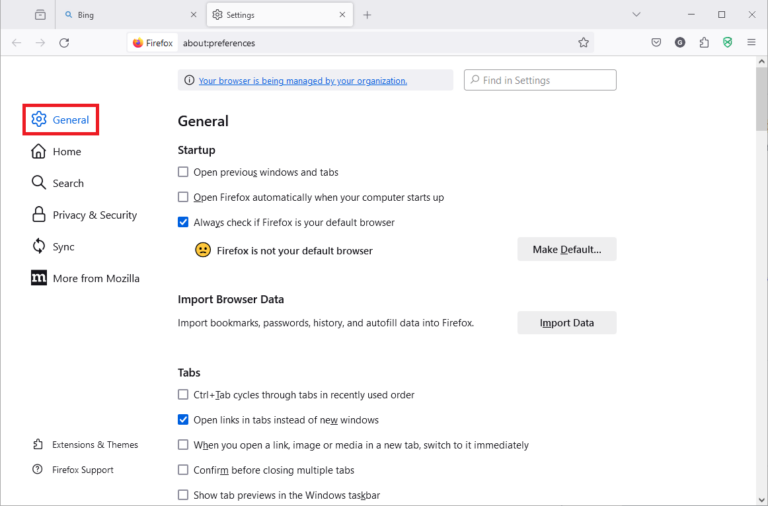Uncheck Open links in tabs instead of windows

pos(183,420)
